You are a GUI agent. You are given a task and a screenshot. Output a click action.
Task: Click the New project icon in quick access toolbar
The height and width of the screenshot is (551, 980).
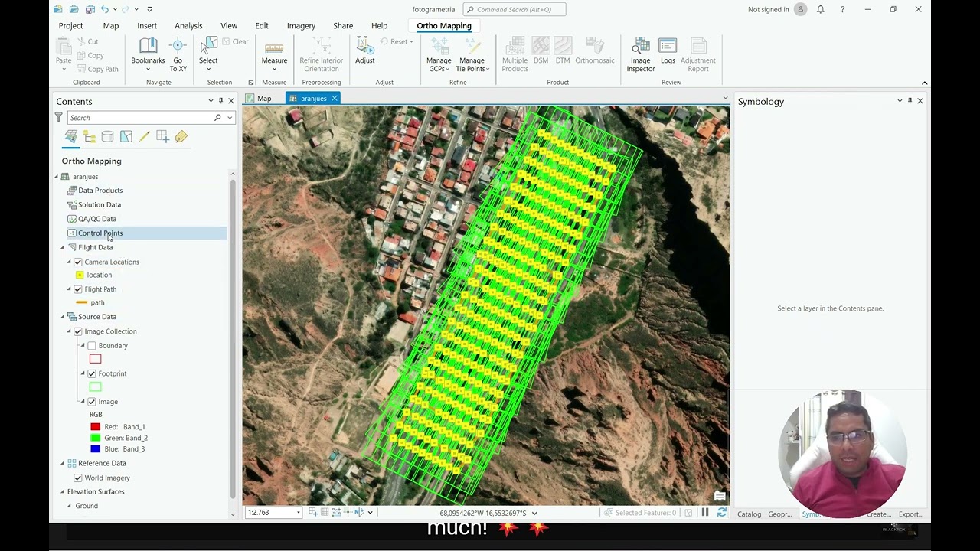click(x=58, y=9)
